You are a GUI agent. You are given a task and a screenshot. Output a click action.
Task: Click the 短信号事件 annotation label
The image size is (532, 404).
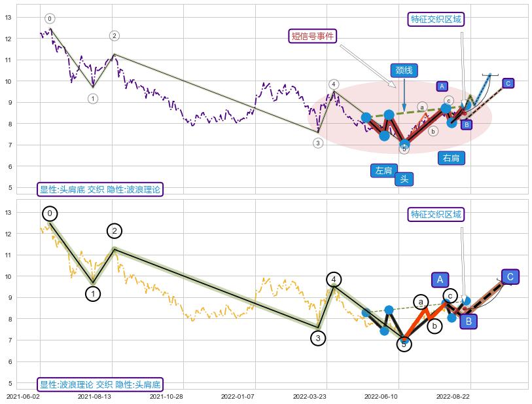click(313, 36)
